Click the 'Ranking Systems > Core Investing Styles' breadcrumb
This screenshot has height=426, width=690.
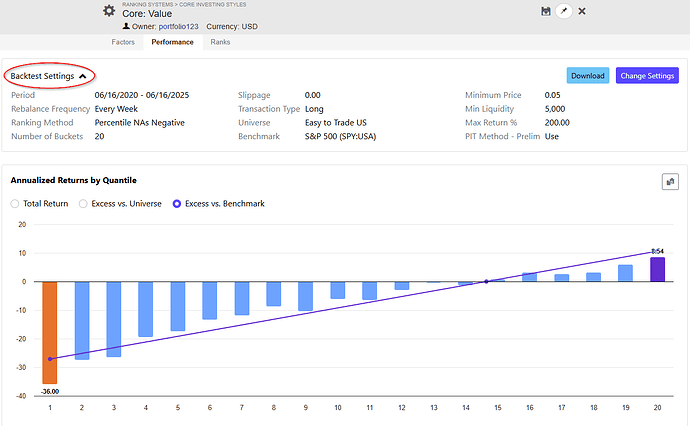[x=184, y=4]
